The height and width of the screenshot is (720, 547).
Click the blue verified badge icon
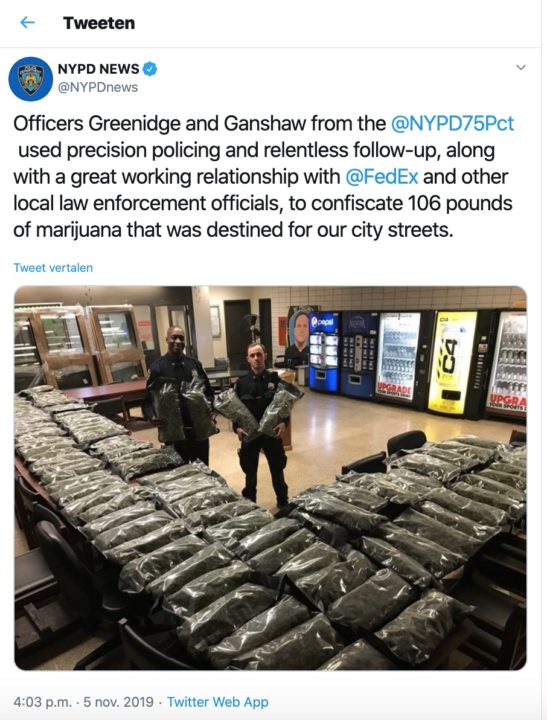pos(150,69)
